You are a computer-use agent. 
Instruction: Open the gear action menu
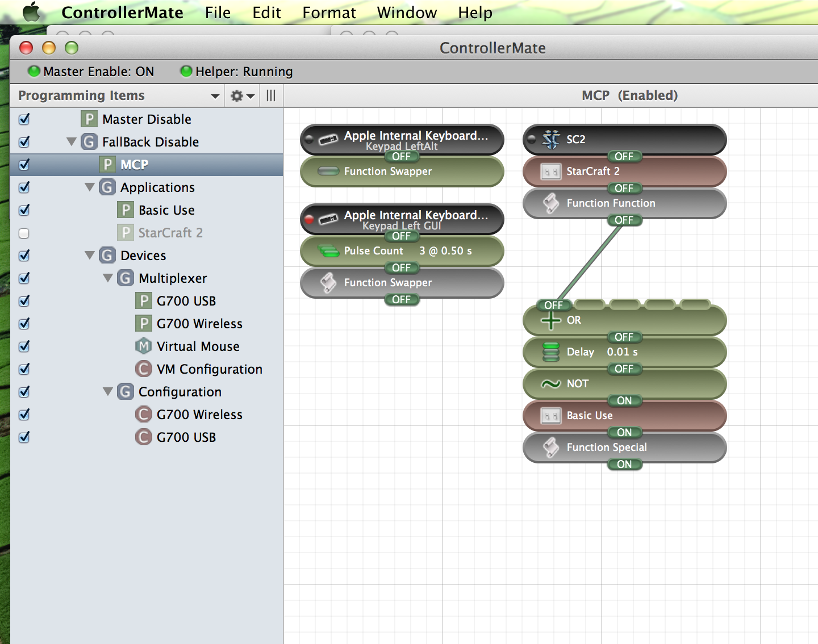click(x=242, y=96)
